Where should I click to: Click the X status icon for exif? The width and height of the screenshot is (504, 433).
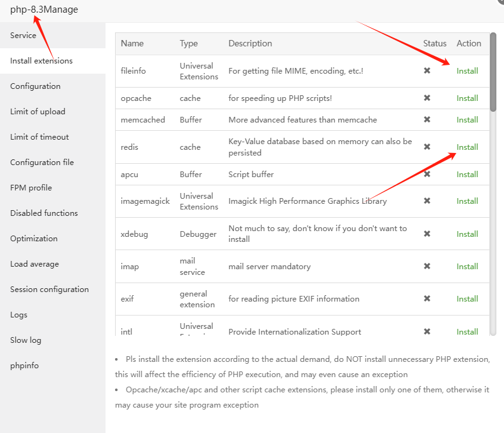point(427,298)
